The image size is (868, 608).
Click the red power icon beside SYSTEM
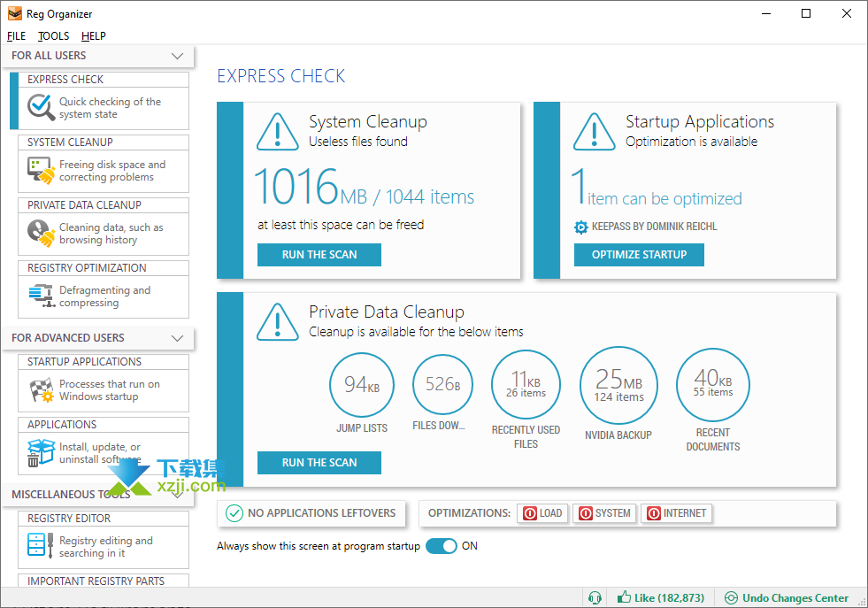pyautogui.click(x=586, y=513)
